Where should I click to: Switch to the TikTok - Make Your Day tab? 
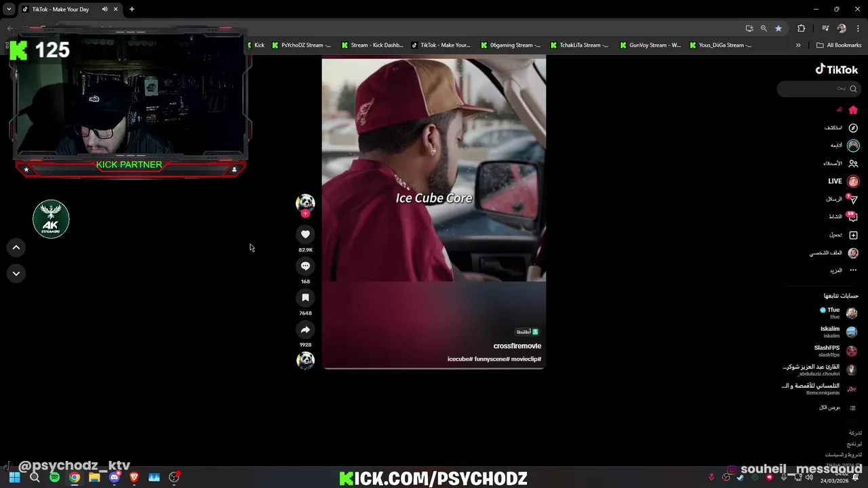(60, 9)
